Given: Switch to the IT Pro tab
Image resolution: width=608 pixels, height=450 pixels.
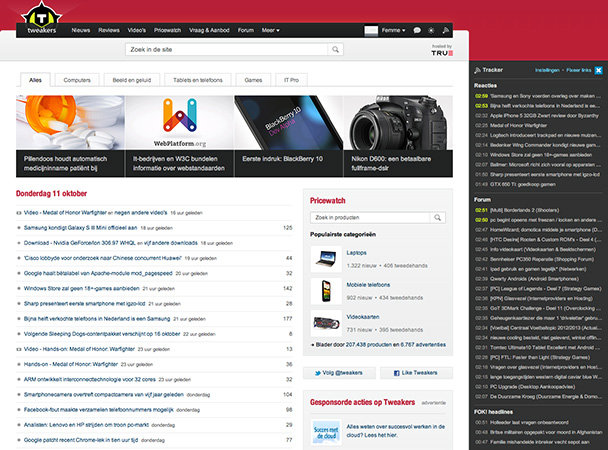Looking at the screenshot, I should [291, 80].
